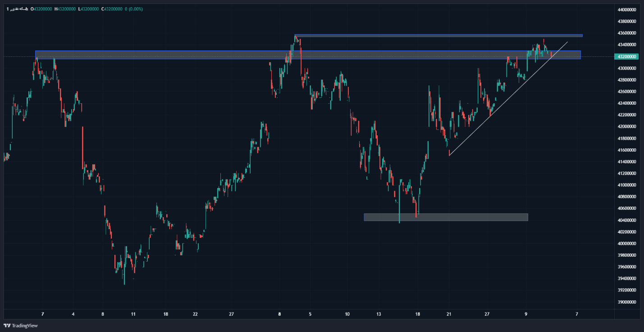Click the date label 21 on the time axis
The height and width of the screenshot is (332, 644).
(x=449, y=314)
